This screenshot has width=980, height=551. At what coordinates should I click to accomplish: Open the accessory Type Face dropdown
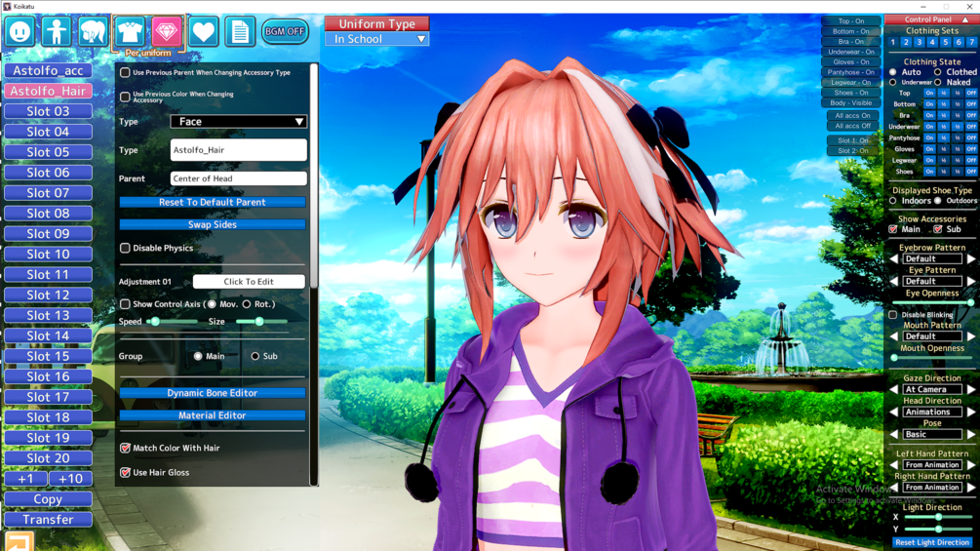[238, 121]
